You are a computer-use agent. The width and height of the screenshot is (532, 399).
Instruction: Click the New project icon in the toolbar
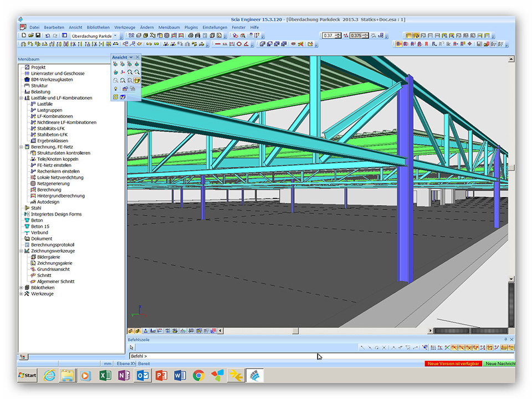(23, 35)
